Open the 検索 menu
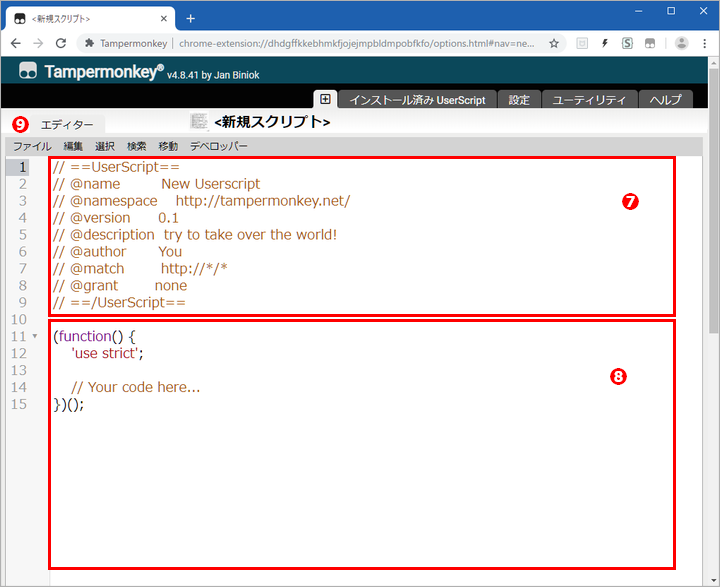This screenshot has width=720, height=587. (136, 146)
